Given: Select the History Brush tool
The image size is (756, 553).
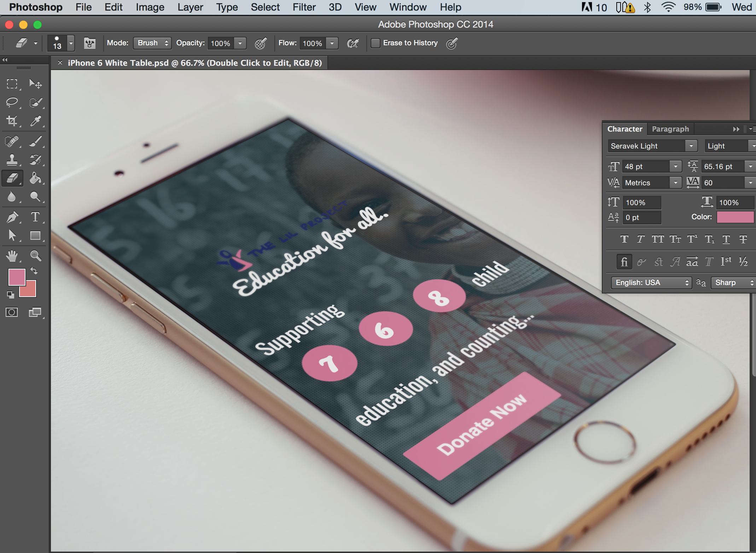Looking at the screenshot, I should click(x=35, y=159).
